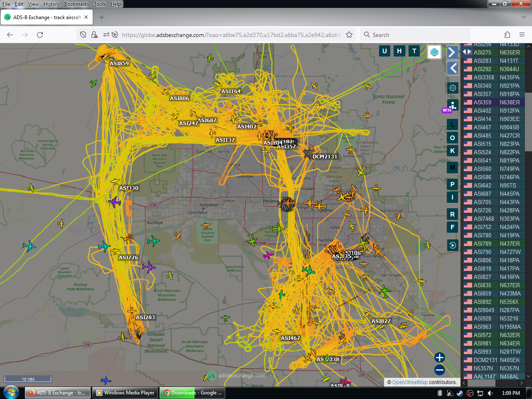Click the magenta aircraft near the 202 Loop
The image size is (532, 399).
tap(268, 255)
